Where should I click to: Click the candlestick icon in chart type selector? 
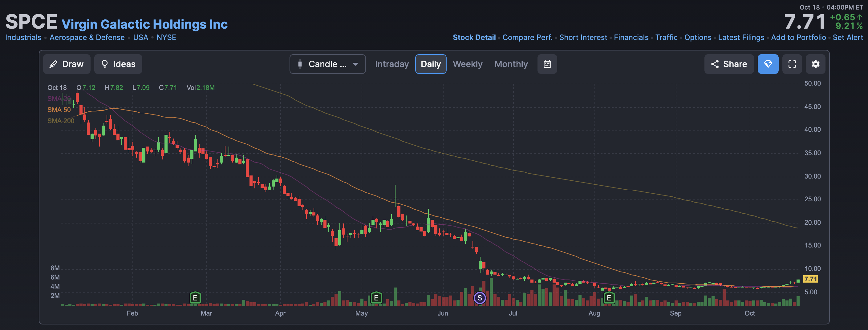tap(300, 64)
